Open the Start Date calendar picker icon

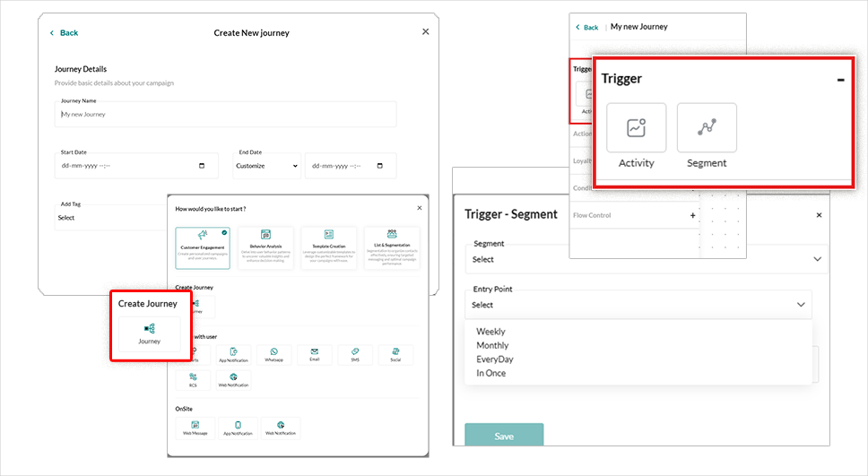pos(202,166)
